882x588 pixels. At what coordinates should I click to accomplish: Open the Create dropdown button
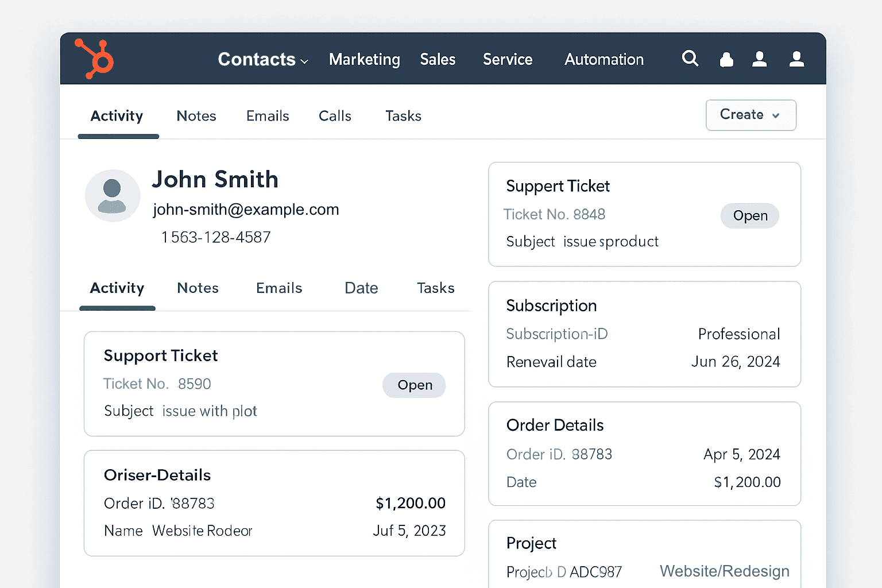(x=750, y=115)
